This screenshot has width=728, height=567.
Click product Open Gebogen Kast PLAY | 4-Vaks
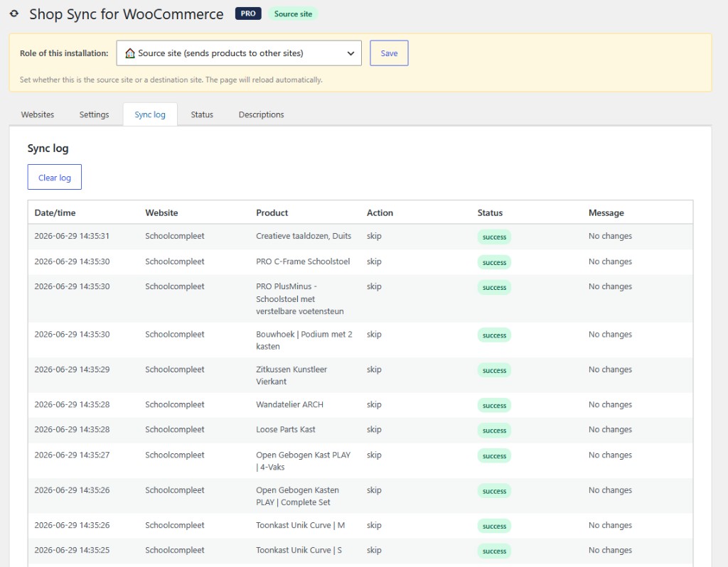(x=303, y=460)
